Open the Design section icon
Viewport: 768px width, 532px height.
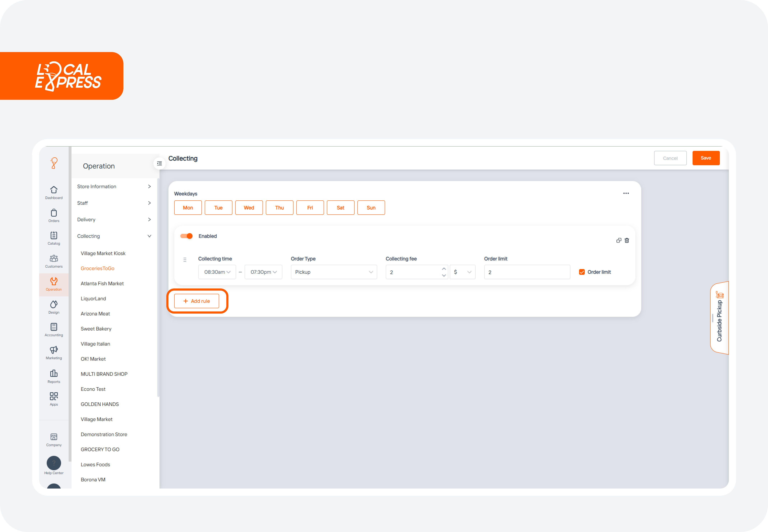pyautogui.click(x=54, y=304)
